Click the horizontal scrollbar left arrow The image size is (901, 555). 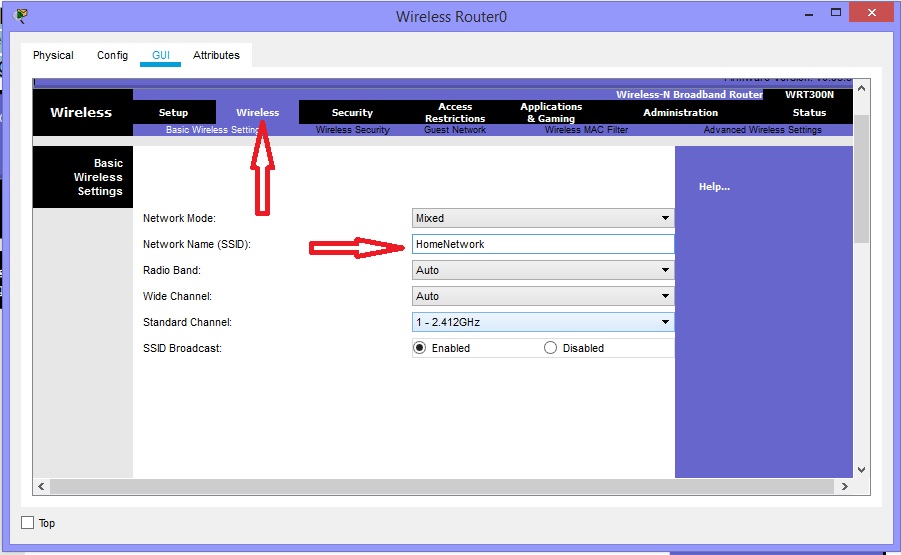coord(41,486)
